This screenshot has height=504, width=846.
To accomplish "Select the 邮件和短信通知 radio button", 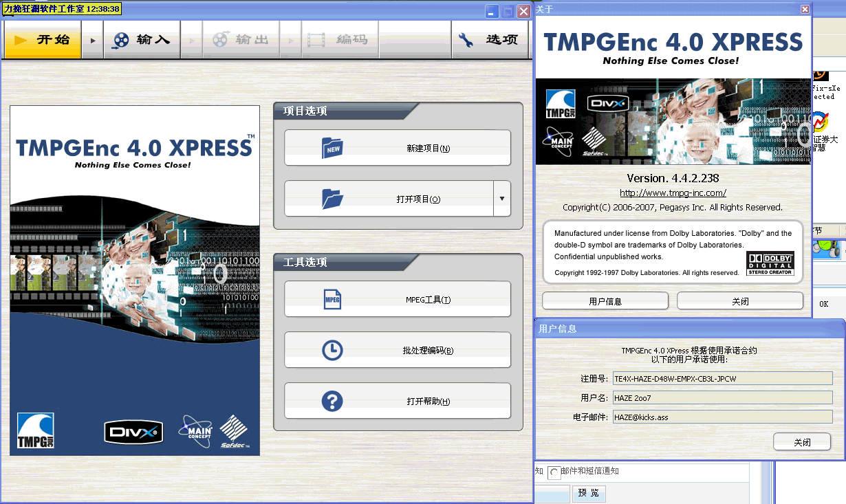I will pyautogui.click(x=554, y=472).
